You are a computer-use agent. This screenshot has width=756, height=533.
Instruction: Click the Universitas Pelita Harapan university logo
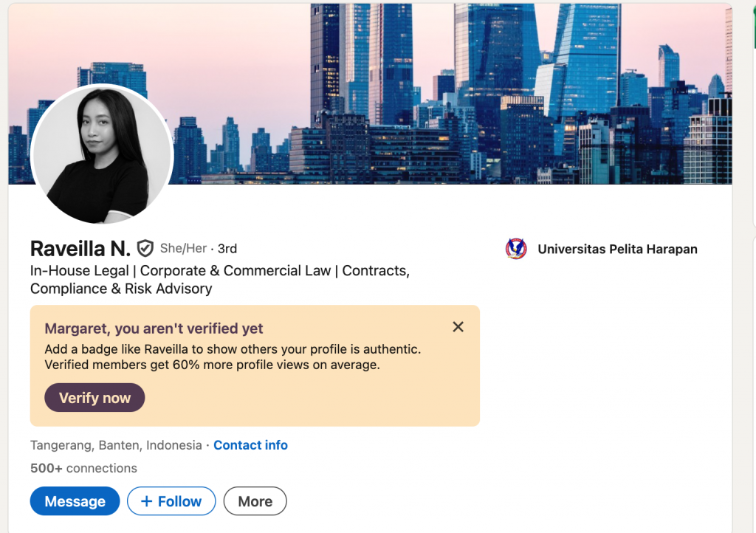click(515, 249)
